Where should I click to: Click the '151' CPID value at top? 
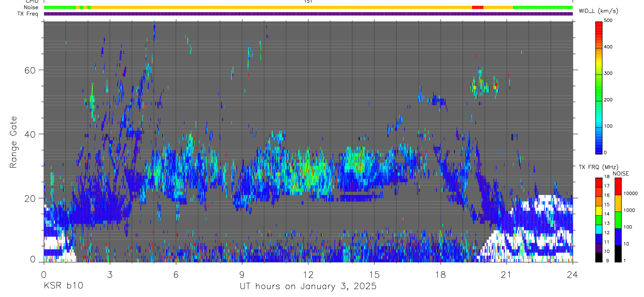point(308,2)
